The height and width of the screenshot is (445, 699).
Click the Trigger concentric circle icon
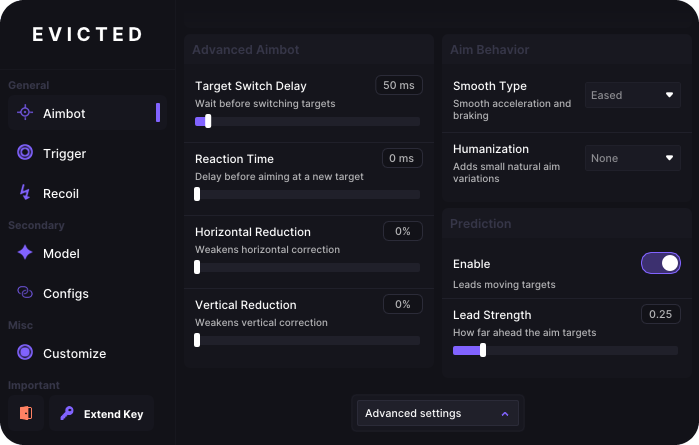tap(25, 152)
